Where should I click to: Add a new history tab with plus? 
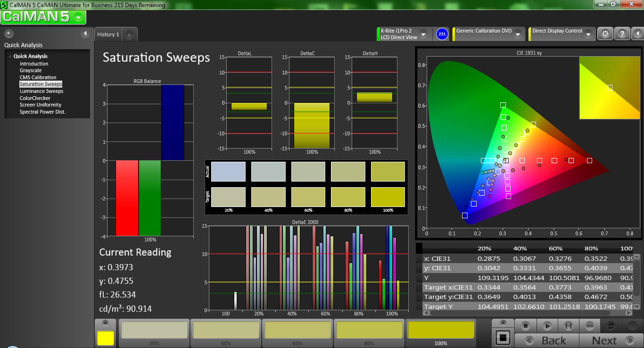[129, 34]
